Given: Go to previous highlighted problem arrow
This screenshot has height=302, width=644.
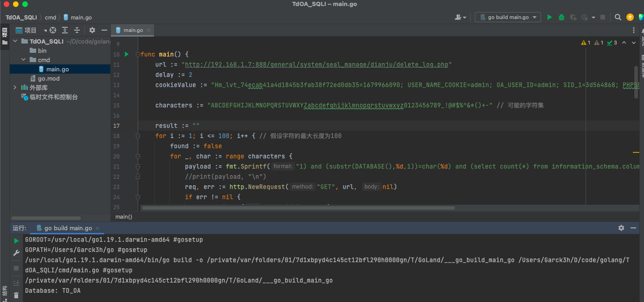Looking at the screenshot, I should pos(624,43).
